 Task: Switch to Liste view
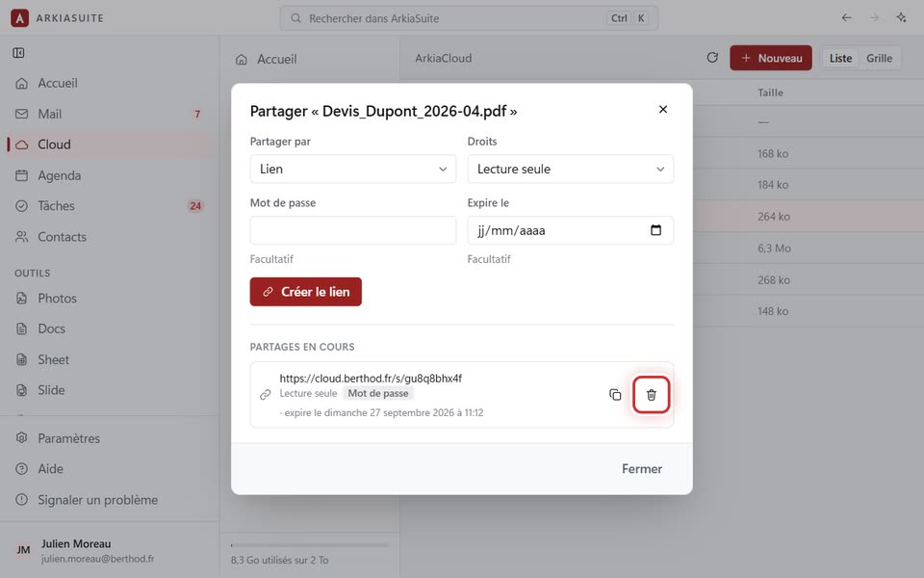coord(840,58)
